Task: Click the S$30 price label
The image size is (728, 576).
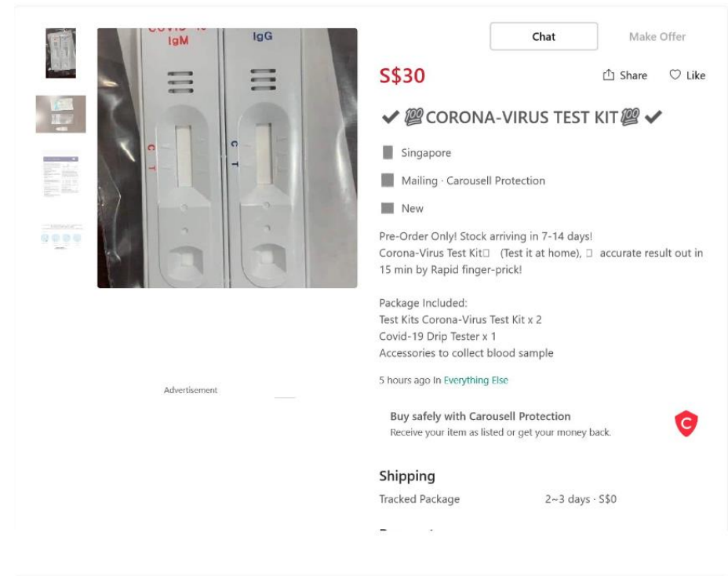Action: tap(403, 75)
